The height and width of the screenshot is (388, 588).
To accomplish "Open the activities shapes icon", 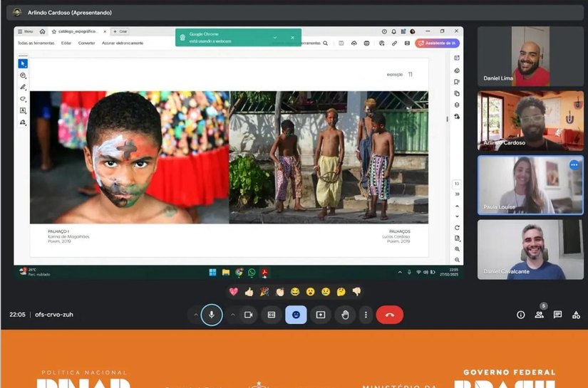I will point(577,315).
